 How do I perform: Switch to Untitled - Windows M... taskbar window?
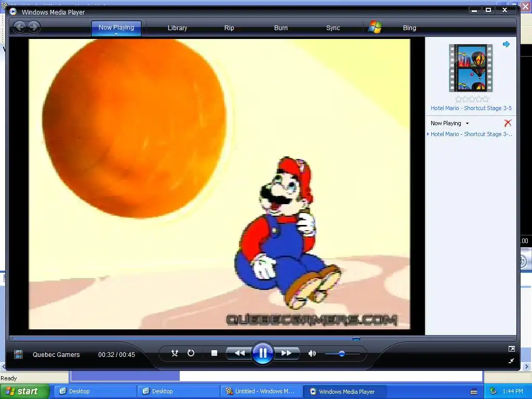click(261, 391)
